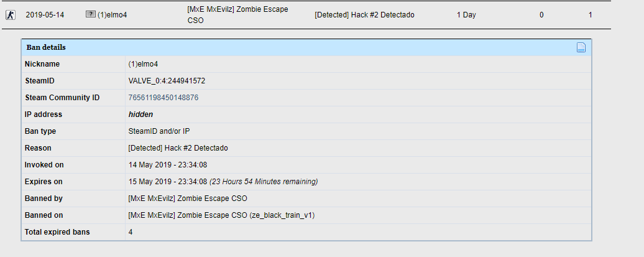The width and height of the screenshot is (644, 257).
Task: Click SteamID value VALVE_0:4:244941572
Action: [x=167, y=81]
